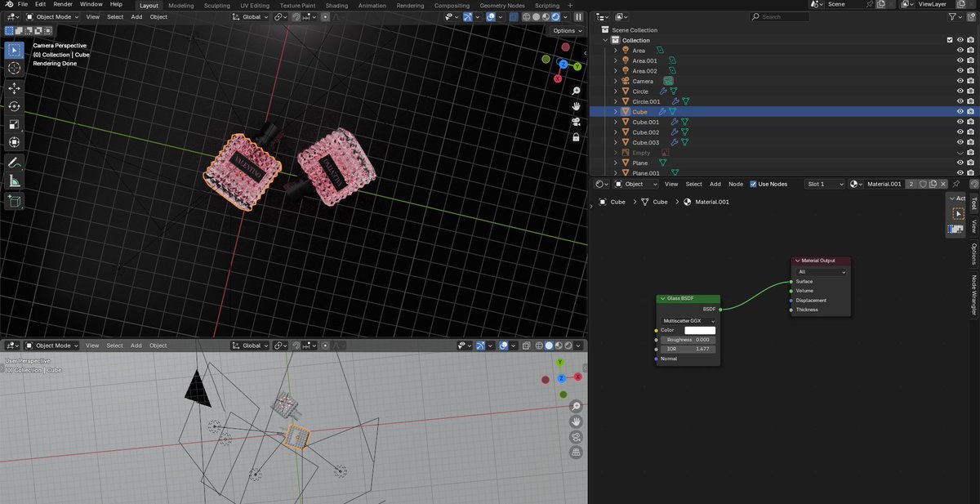
Task: Click the fake user shield icon for Material.001
Action: pos(923,184)
